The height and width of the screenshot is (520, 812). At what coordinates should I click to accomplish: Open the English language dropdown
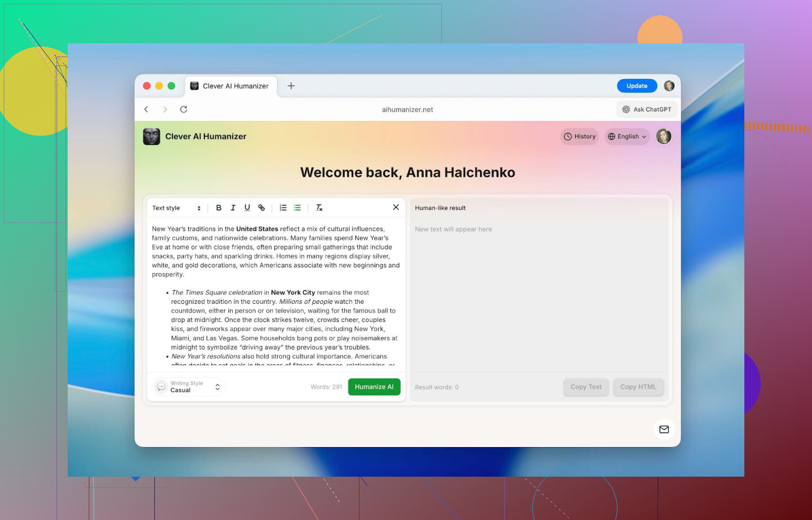pyautogui.click(x=627, y=136)
